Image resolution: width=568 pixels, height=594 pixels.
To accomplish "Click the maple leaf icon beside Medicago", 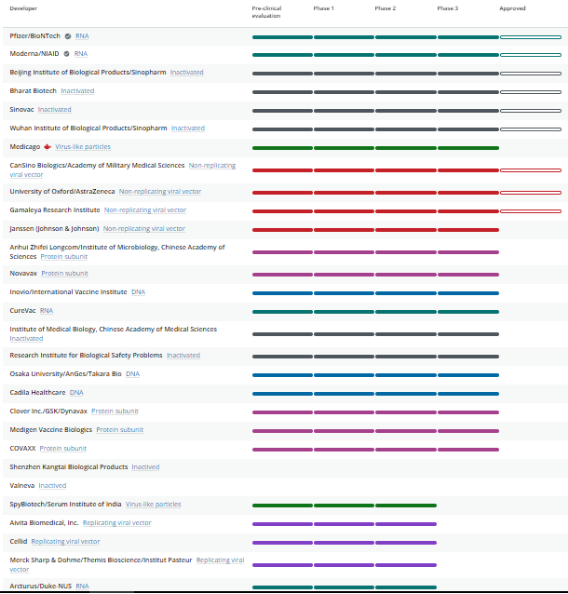I will click(x=47, y=147).
